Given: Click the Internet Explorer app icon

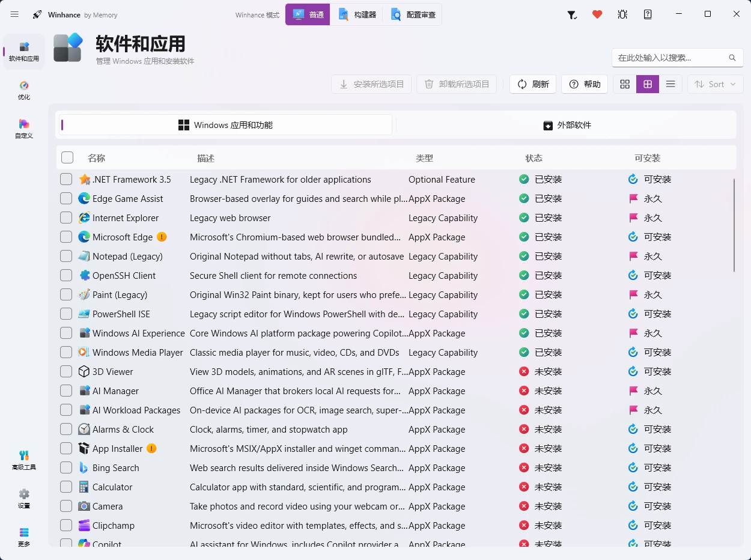Looking at the screenshot, I should click(x=84, y=218).
